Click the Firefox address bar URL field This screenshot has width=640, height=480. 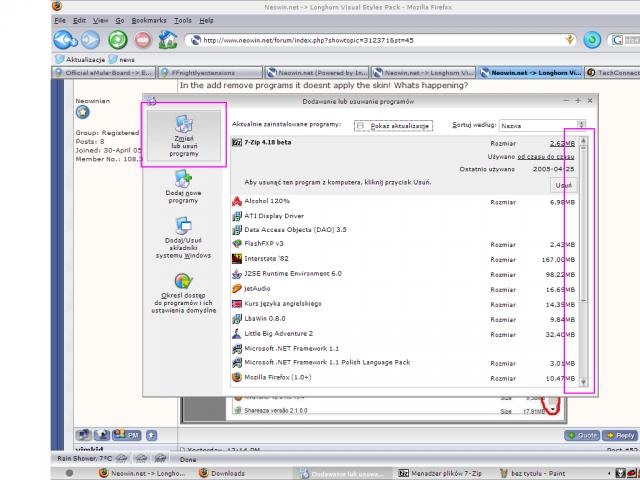pyautogui.click(x=380, y=40)
